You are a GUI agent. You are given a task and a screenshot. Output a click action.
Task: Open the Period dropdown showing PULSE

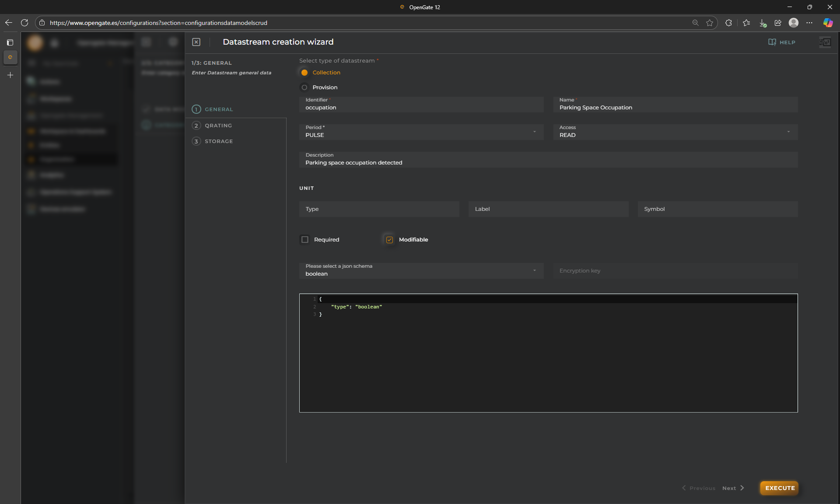(x=421, y=132)
